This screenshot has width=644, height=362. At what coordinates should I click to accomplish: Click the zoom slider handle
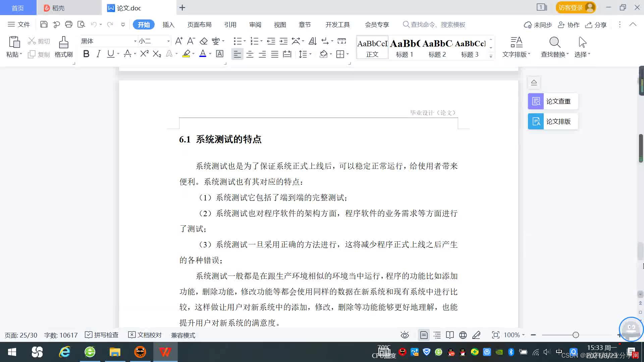[x=576, y=335]
